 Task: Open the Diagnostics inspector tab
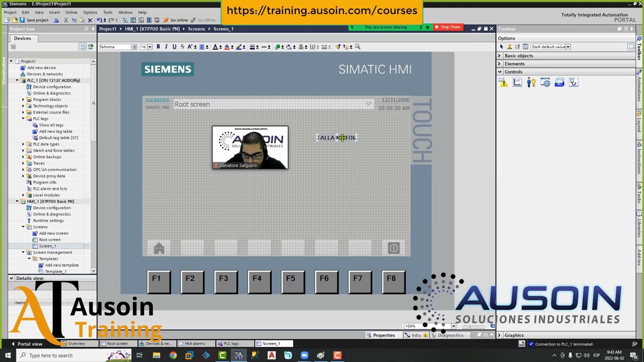pos(447,335)
